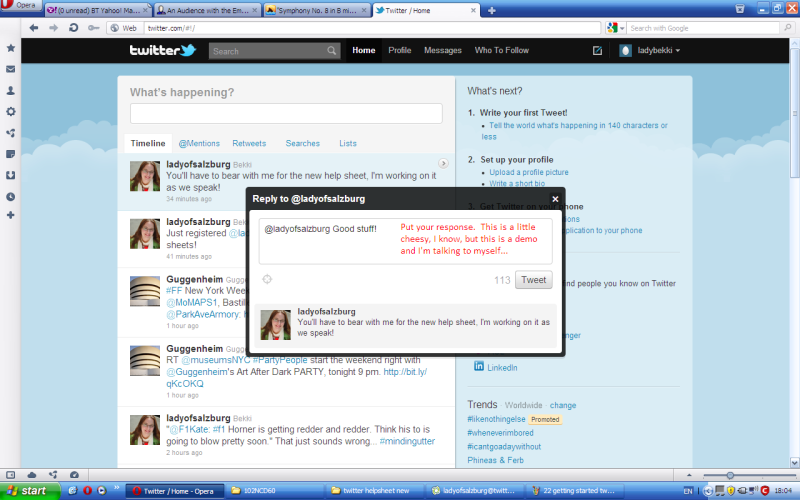Image resolution: width=800 pixels, height=500 pixels.
Task: Click change next to Trends Worldwide
Action: click(563, 405)
